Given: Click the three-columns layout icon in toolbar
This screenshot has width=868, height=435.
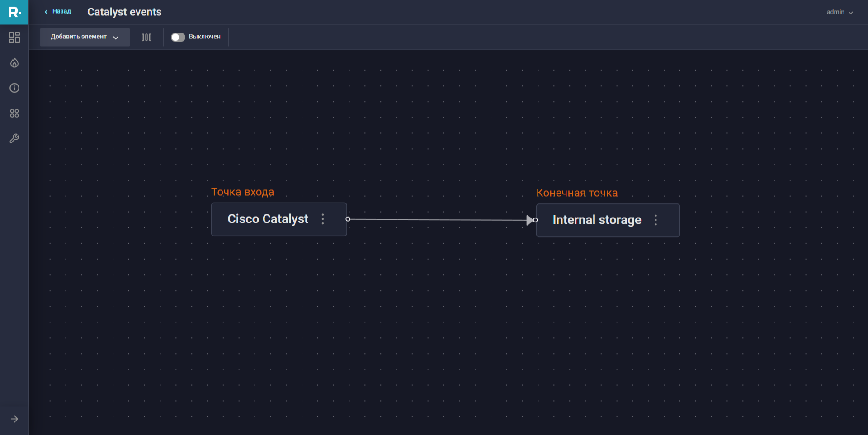Looking at the screenshot, I should pos(146,38).
